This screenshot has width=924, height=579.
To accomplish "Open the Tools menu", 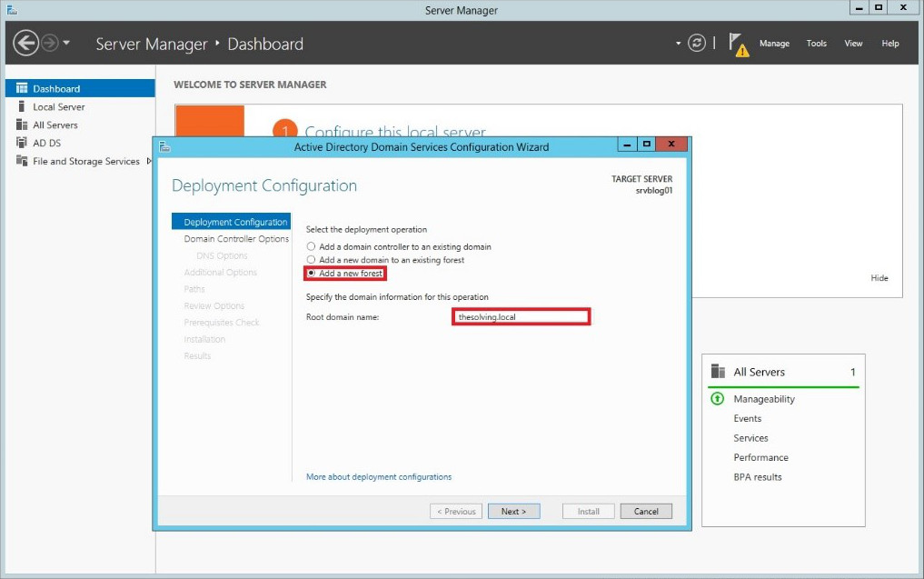I will click(x=816, y=43).
